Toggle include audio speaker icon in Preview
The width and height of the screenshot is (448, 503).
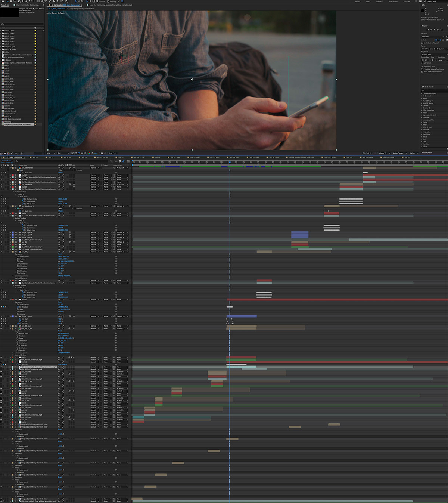pyautogui.click(x=439, y=40)
